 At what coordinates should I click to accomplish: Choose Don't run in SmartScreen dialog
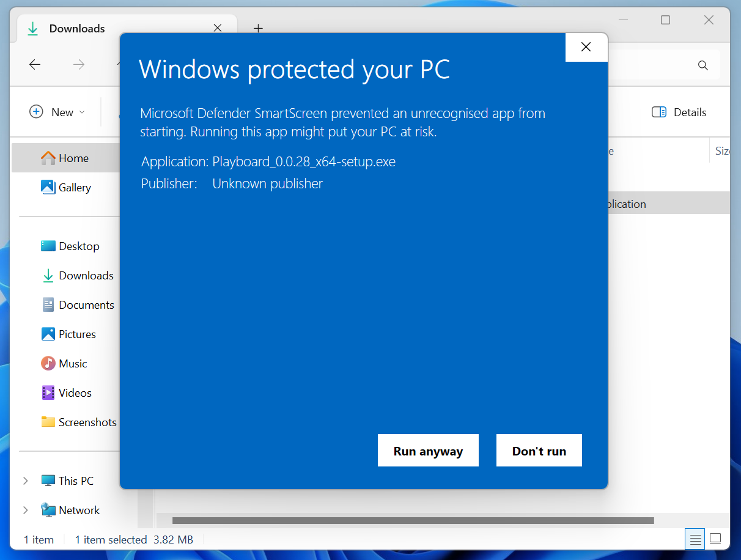tap(539, 451)
